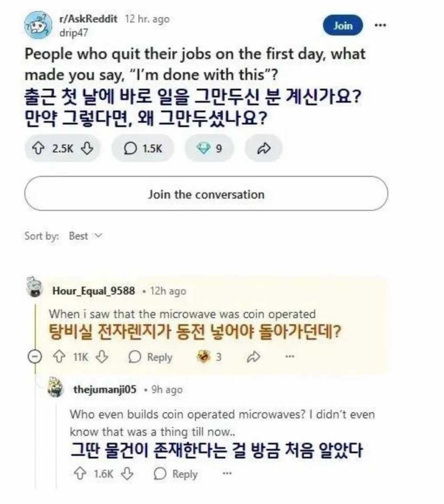
Task: Collapse Hour_Equal_9588's comment thread
Action: [x=34, y=357]
